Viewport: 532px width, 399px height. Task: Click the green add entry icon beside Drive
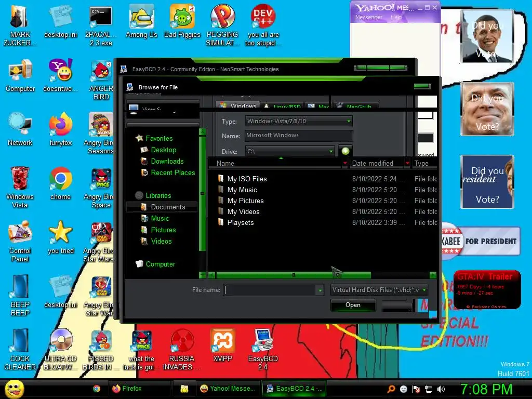[x=345, y=151]
